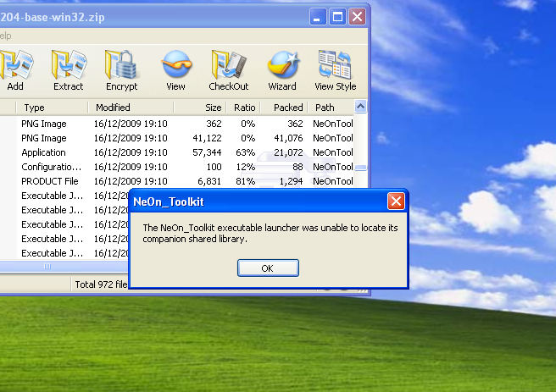Click the 81% ratio cell
The height and width of the screenshot is (392, 556).
pyautogui.click(x=246, y=181)
